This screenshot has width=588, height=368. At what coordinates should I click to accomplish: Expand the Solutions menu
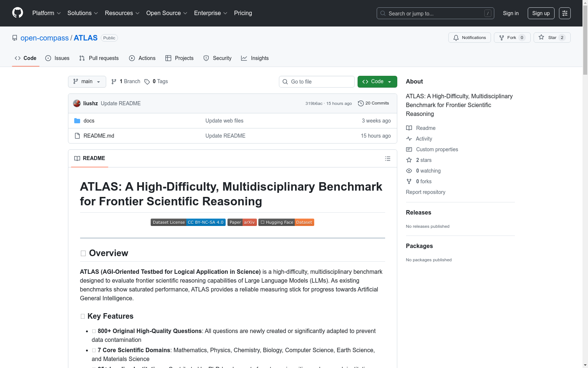(x=83, y=13)
